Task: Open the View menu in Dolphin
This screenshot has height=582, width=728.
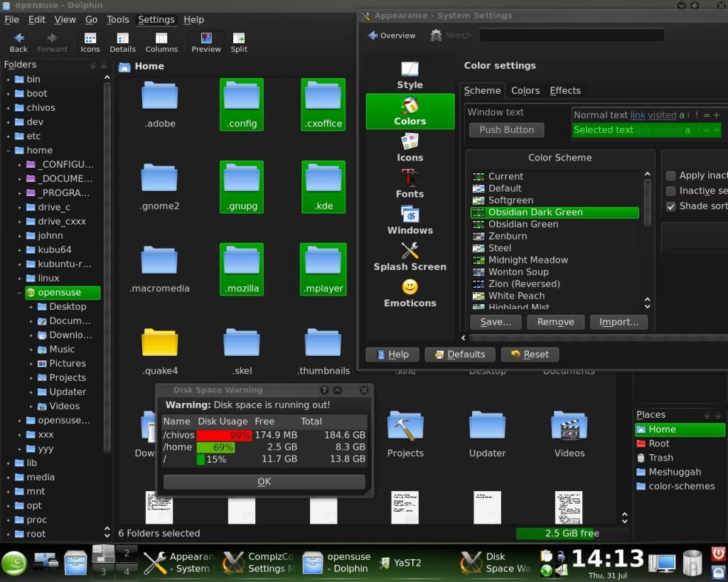Action: coord(65,19)
